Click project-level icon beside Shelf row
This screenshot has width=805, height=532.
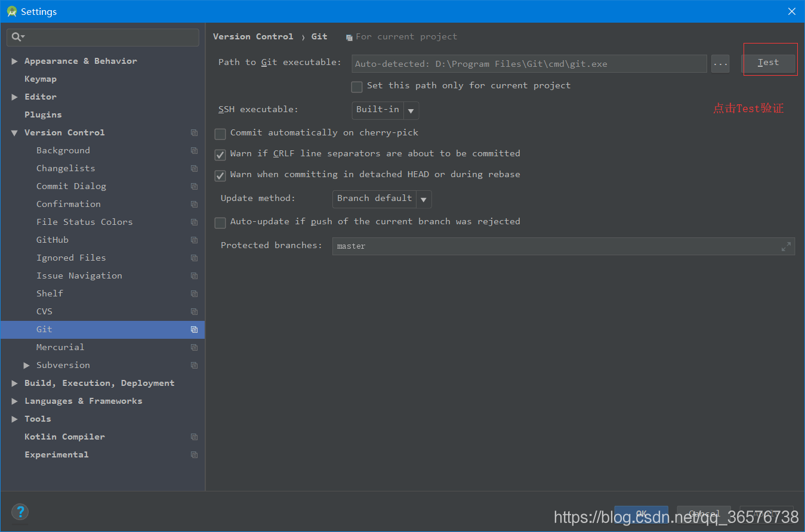194,293
